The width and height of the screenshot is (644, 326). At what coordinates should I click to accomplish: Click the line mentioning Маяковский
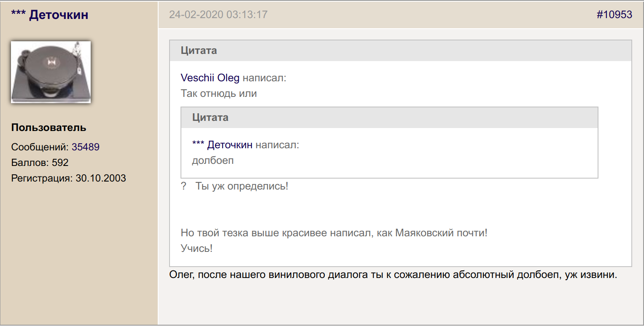[x=334, y=233]
